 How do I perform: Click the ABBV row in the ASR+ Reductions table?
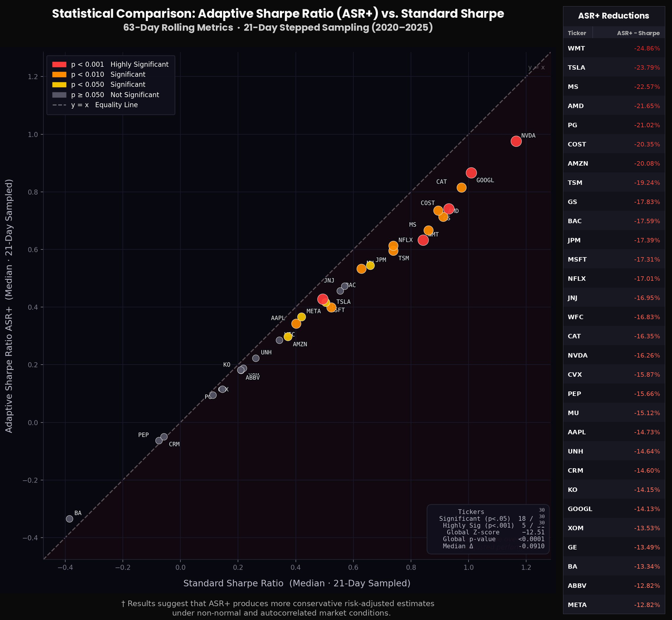coord(614,585)
